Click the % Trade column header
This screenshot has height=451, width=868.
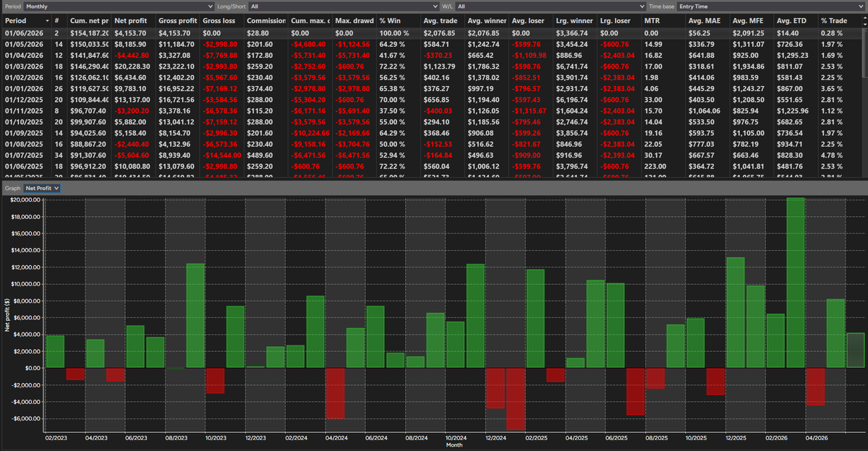pyautogui.click(x=839, y=21)
